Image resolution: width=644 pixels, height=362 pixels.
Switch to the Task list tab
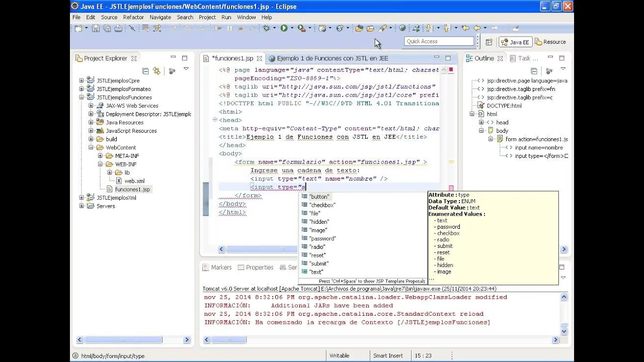click(x=523, y=58)
